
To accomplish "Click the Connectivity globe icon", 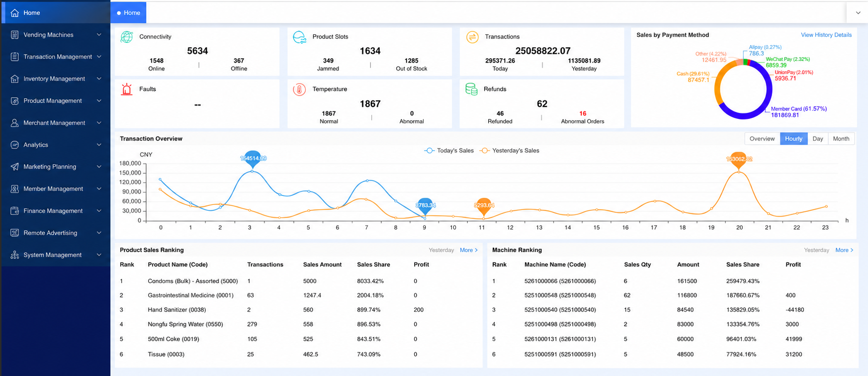I will (127, 37).
